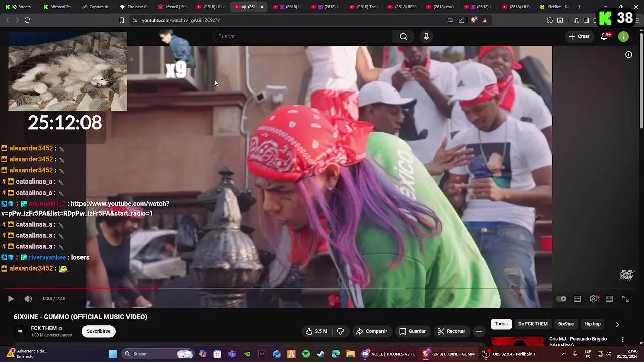Open Microsoft Store from taskbar

tap(217, 354)
